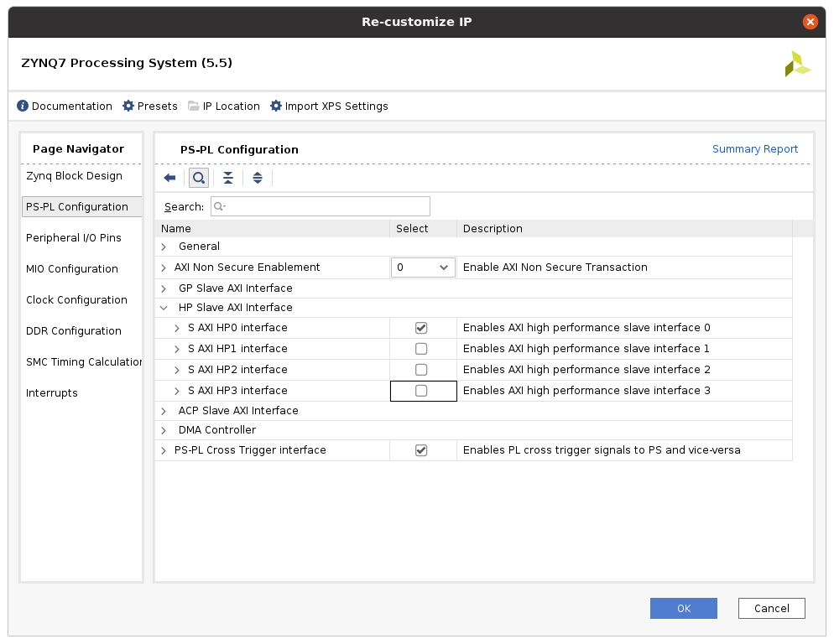This screenshot has height=644, width=834.
Task: Open SMC Timing Calculation page
Action: [84, 362]
